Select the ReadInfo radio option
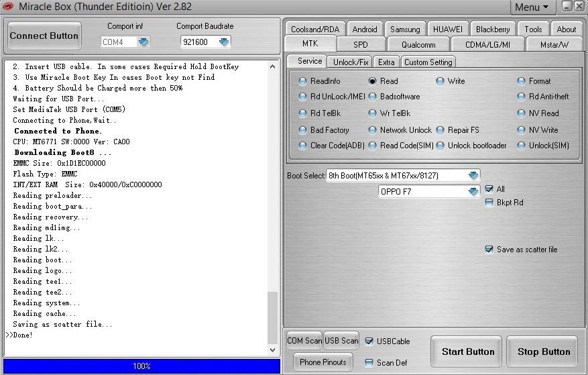 pos(302,81)
